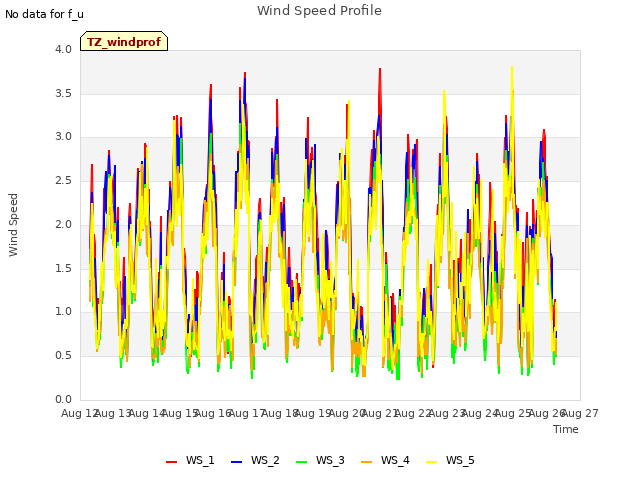The height and width of the screenshot is (480, 640).
Task: Click the blue WS_2 legend swatch
Action: click(236, 461)
